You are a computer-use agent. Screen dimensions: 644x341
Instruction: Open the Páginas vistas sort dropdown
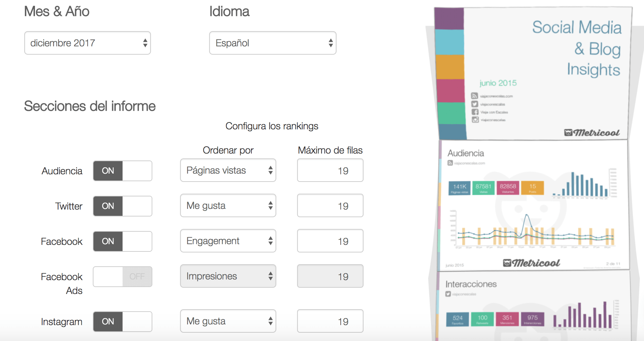tap(228, 170)
